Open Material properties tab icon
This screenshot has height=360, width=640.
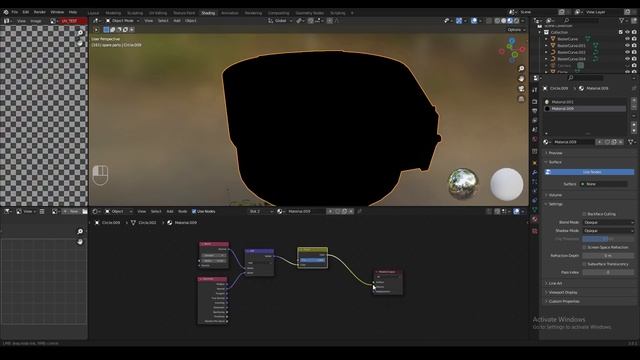(x=535, y=219)
